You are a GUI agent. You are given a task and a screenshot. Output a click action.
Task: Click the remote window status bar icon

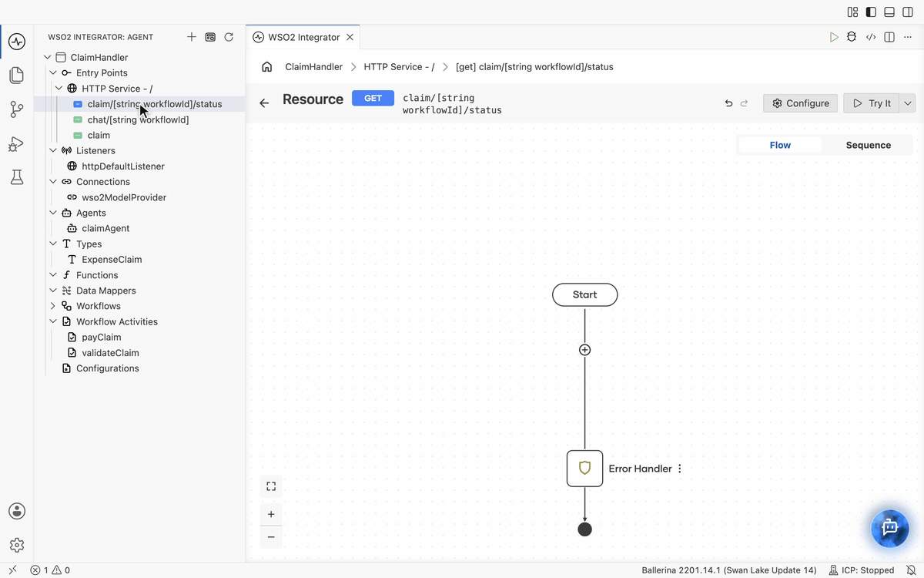tap(13, 570)
